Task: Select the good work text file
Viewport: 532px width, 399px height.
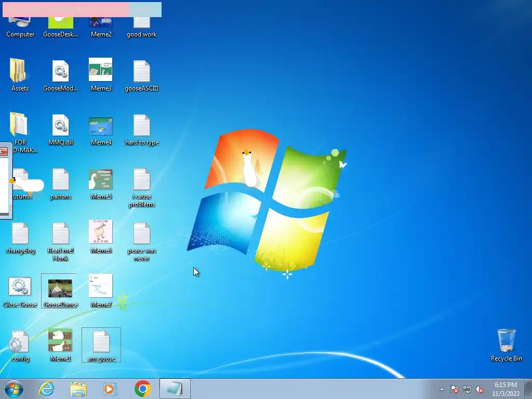Action: [x=141, y=27]
